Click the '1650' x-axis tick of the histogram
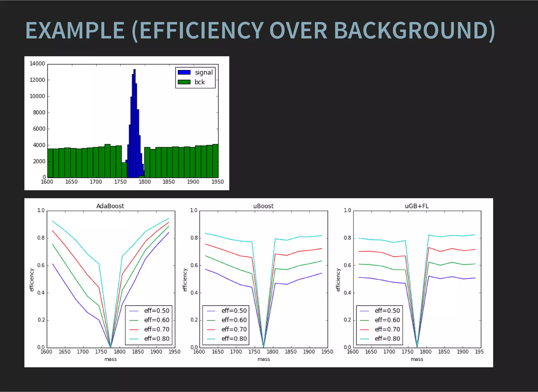The image size is (538, 392). pyautogui.click(x=71, y=182)
